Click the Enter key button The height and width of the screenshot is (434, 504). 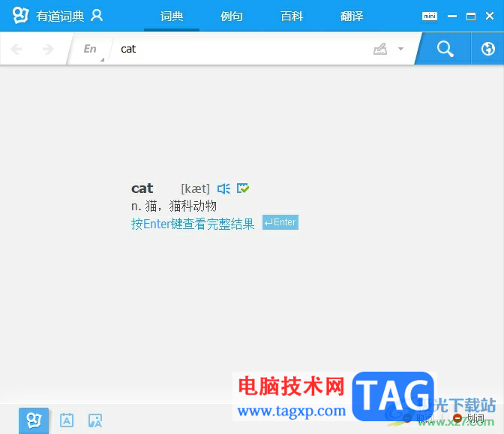click(280, 222)
